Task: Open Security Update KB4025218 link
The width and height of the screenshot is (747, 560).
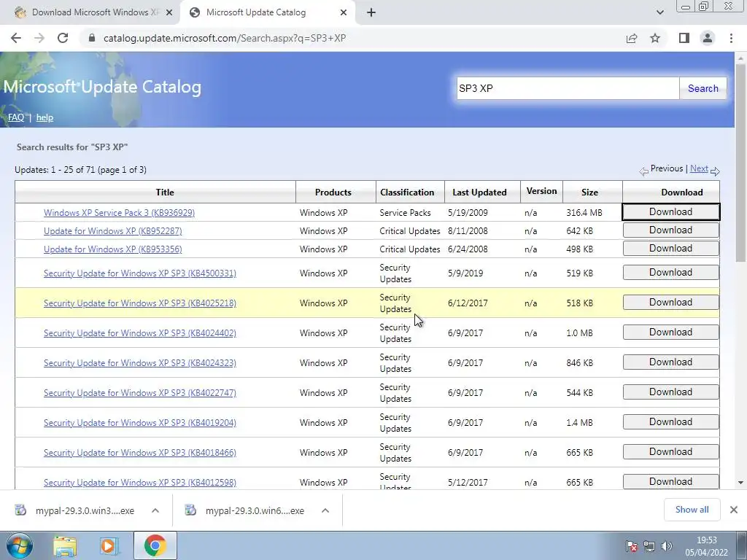Action: pos(140,303)
